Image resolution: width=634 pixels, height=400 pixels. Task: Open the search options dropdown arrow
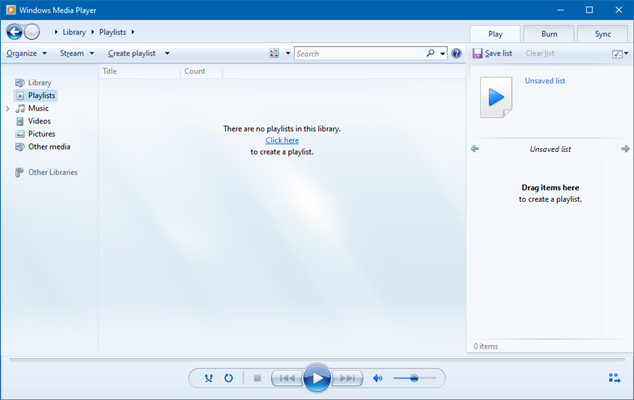pos(443,53)
